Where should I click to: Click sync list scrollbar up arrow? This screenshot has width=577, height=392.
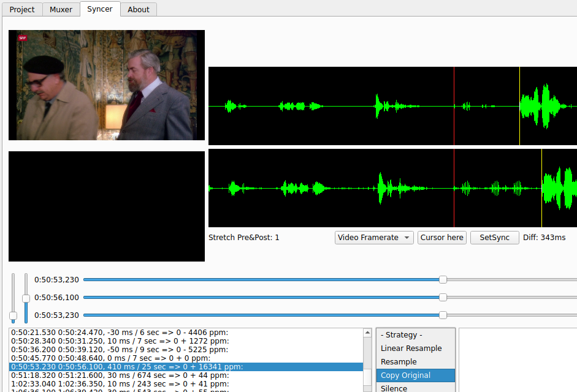pos(367,333)
